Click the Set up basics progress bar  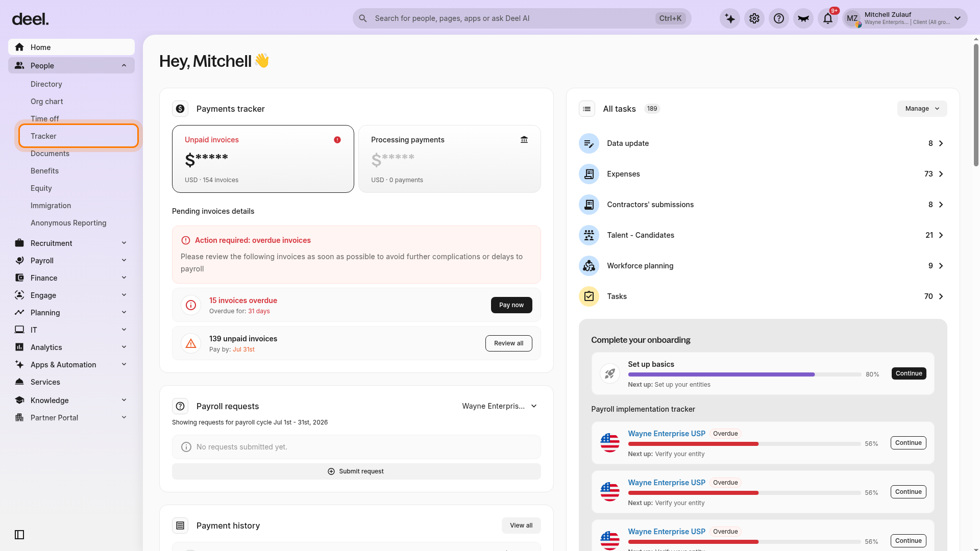click(745, 374)
